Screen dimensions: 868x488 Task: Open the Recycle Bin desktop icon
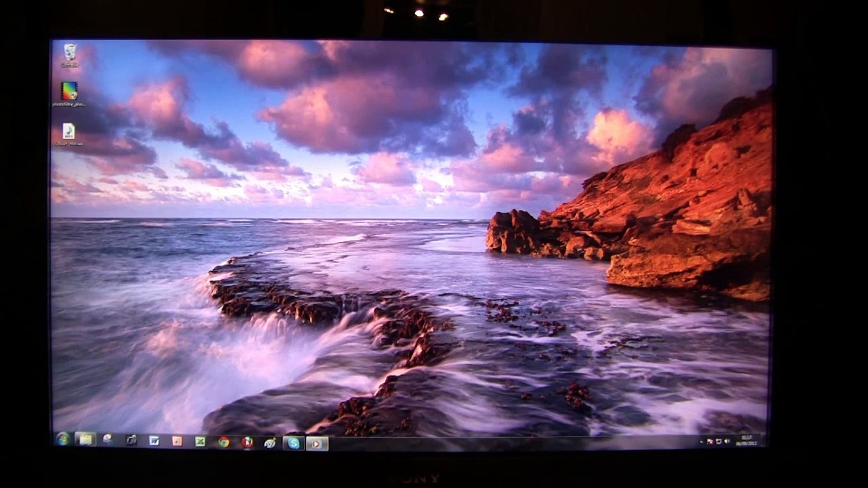coord(70,56)
